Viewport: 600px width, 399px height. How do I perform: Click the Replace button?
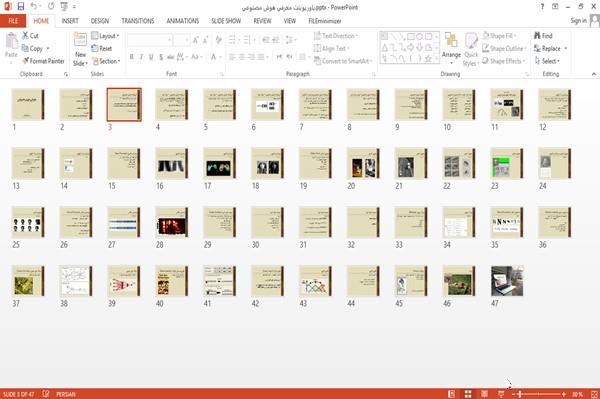click(x=547, y=49)
